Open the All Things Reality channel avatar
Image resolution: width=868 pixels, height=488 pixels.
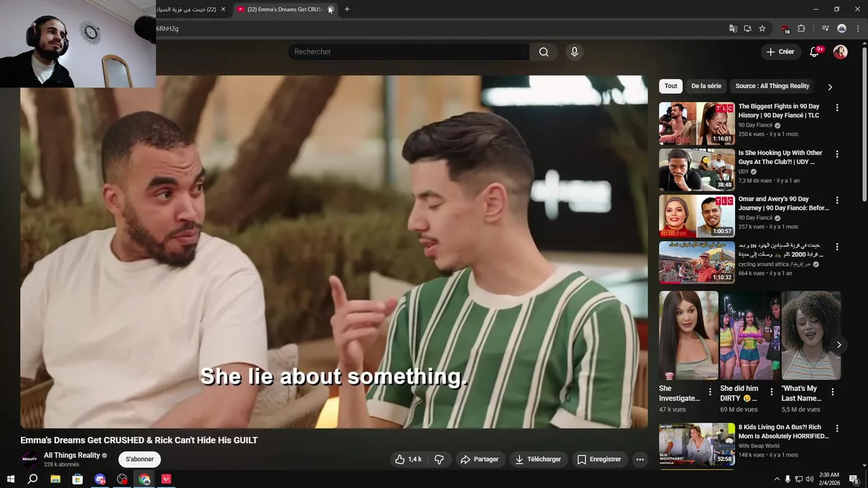[x=29, y=460]
